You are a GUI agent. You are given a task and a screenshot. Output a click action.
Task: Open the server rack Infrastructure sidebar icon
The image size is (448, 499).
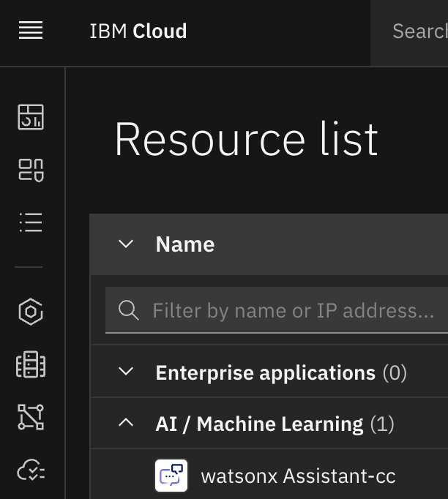[x=31, y=364]
